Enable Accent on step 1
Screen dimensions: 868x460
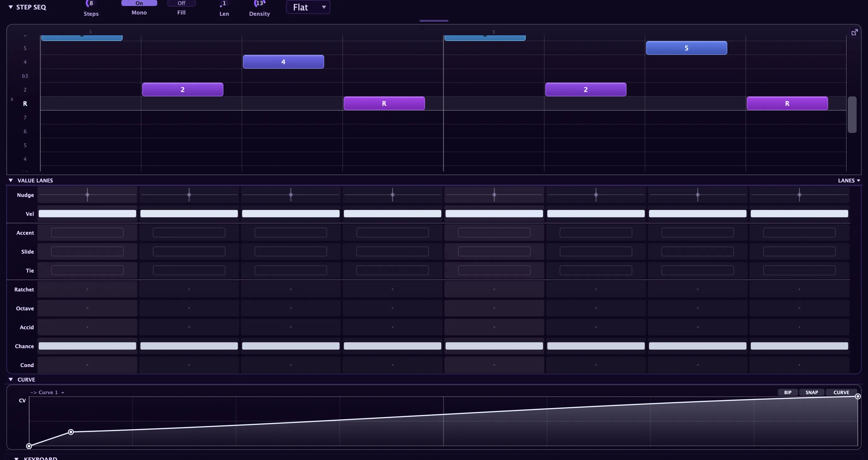pos(87,233)
